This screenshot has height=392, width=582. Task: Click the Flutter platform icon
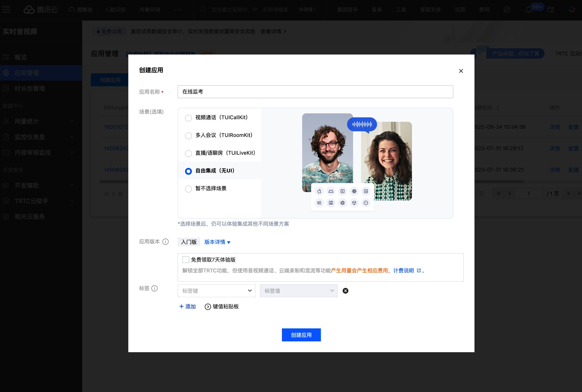pos(342,191)
